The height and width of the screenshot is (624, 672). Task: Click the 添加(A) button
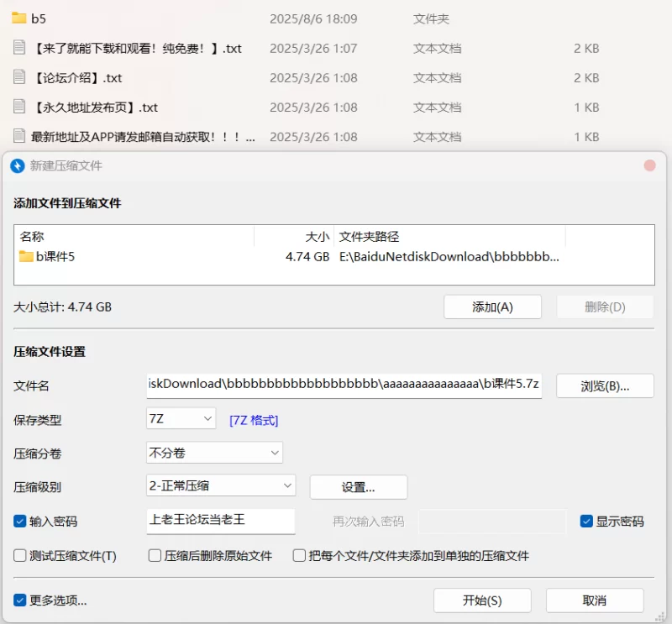(x=492, y=307)
